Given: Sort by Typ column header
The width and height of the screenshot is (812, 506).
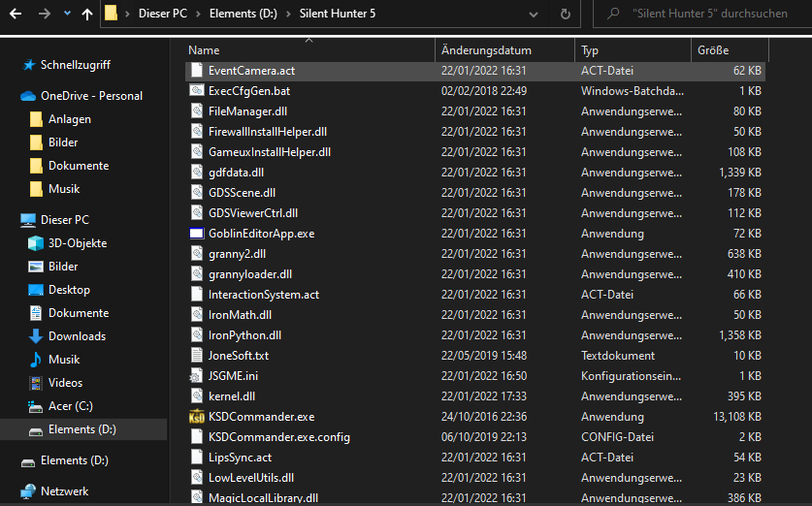Looking at the screenshot, I should click(589, 50).
